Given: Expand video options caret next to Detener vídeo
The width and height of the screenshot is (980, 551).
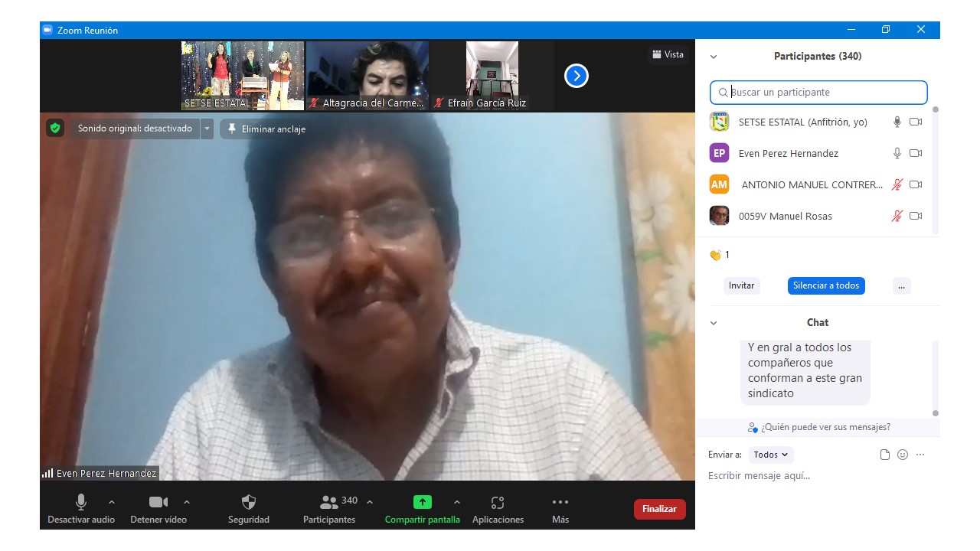Looking at the screenshot, I should click(187, 502).
